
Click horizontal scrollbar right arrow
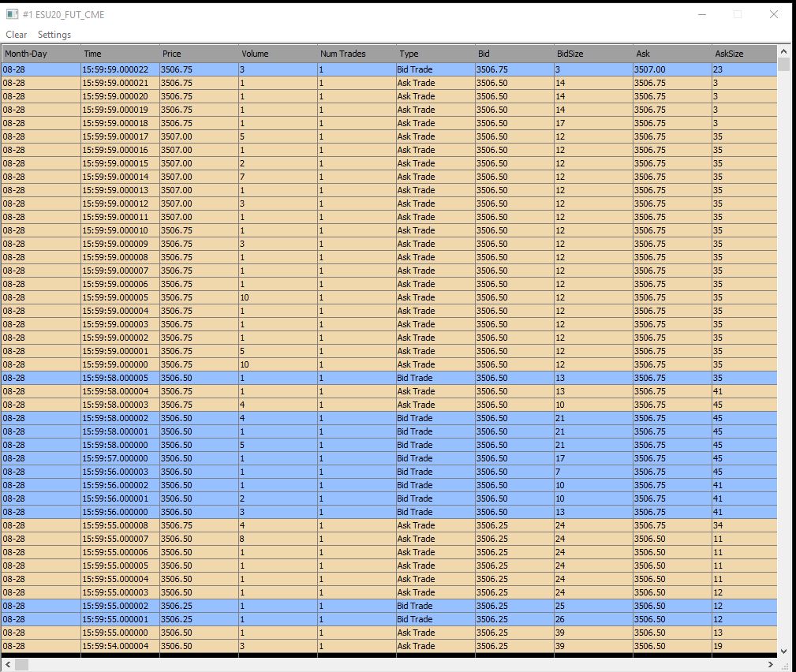tap(771, 664)
